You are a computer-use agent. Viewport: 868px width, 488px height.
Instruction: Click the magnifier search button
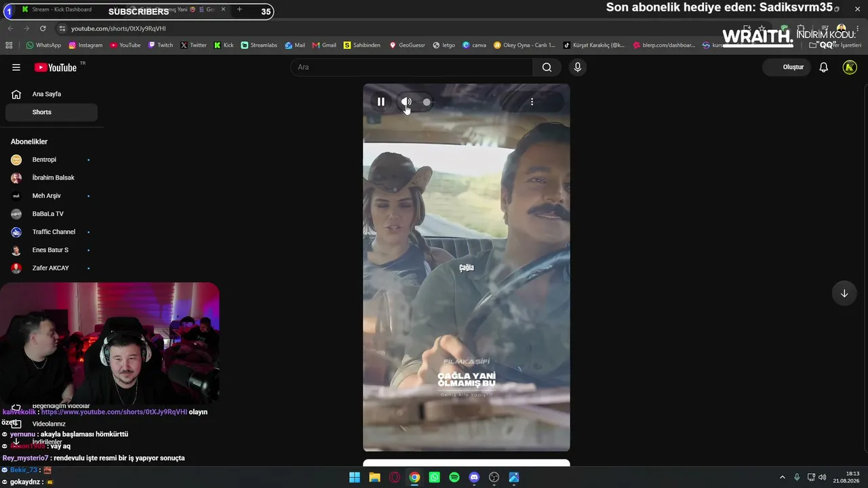(547, 67)
